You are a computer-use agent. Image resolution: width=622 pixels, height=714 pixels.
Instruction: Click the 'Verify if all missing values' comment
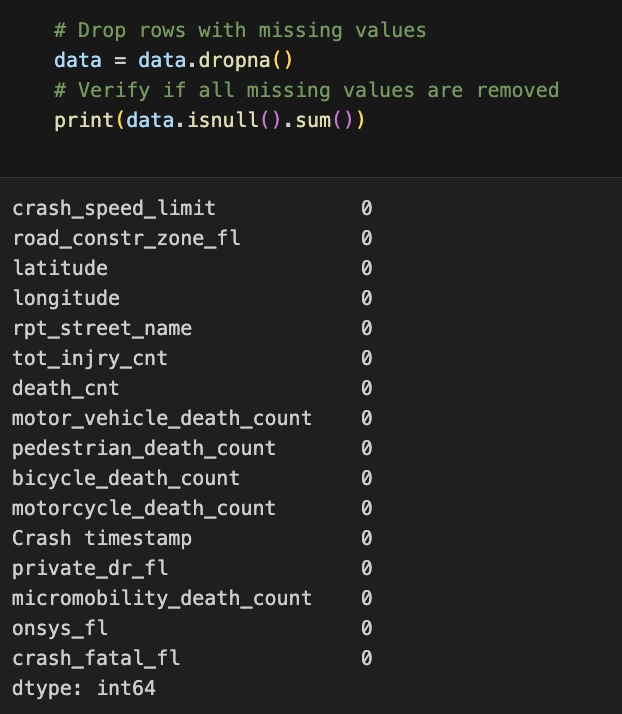306,91
